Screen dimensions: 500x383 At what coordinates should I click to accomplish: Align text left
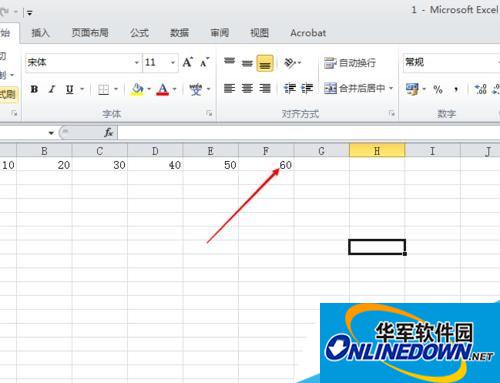pos(229,88)
